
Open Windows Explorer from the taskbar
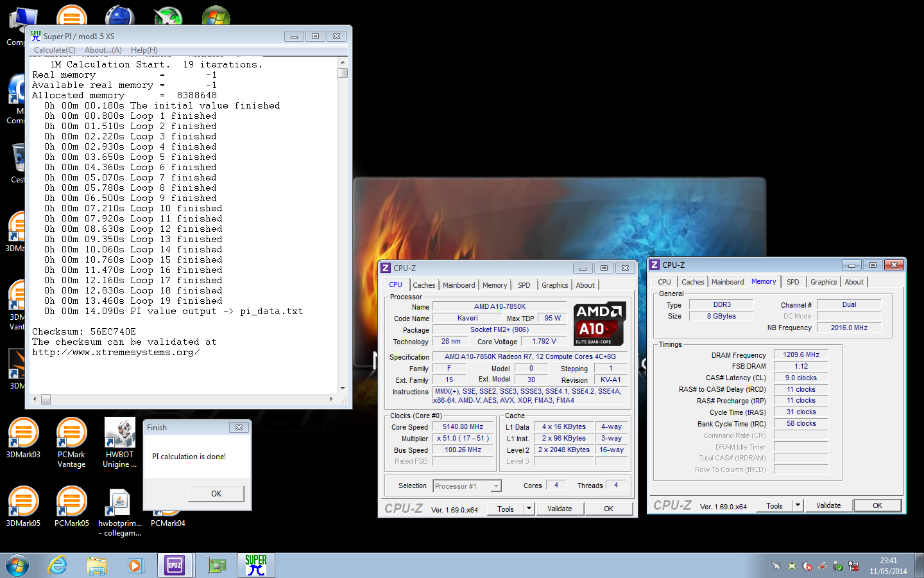click(97, 565)
